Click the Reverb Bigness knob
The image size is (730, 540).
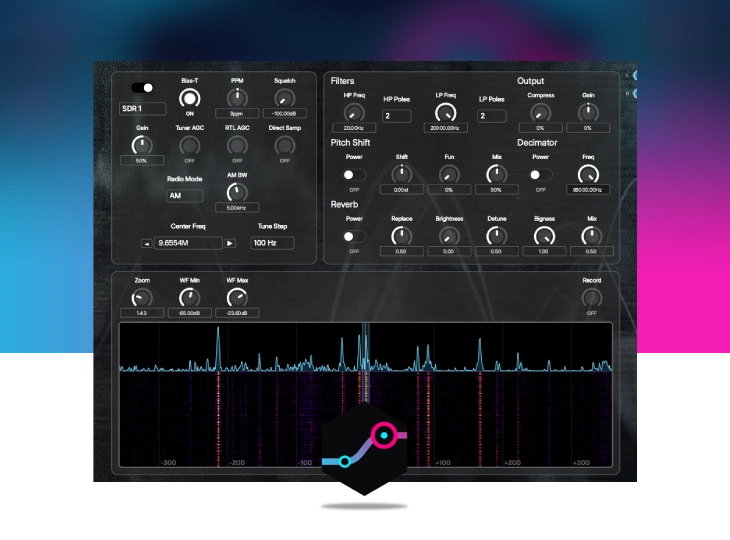(544, 236)
